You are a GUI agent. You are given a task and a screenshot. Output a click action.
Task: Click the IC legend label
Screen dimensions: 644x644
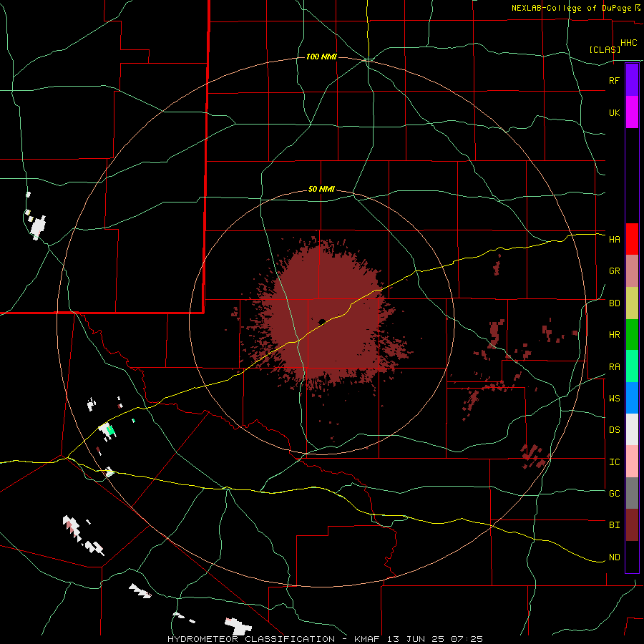[x=614, y=462]
